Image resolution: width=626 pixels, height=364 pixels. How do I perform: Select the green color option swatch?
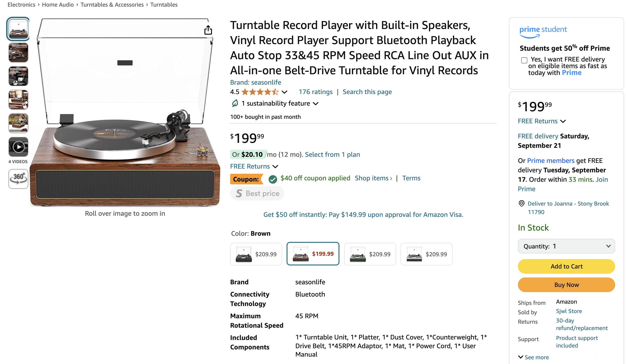pyautogui.click(x=370, y=254)
